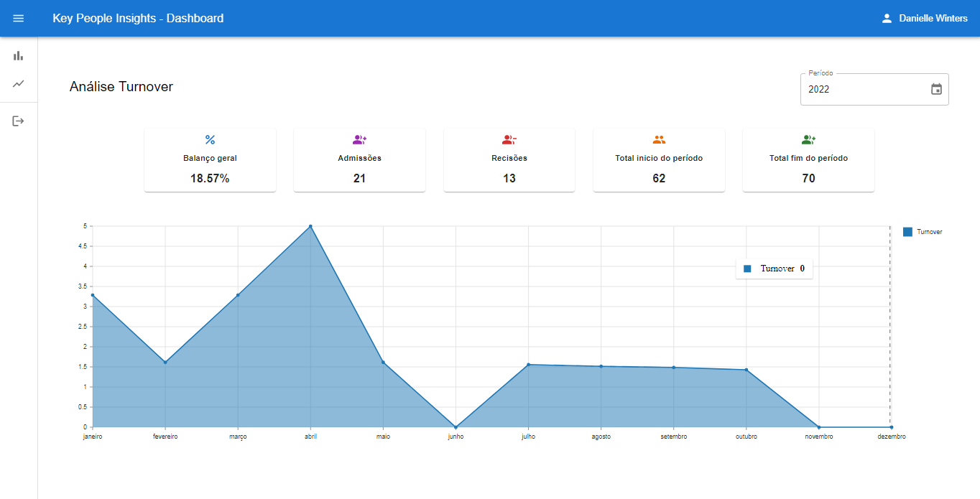Click the orange people icon on Total inicio card

point(659,139)
